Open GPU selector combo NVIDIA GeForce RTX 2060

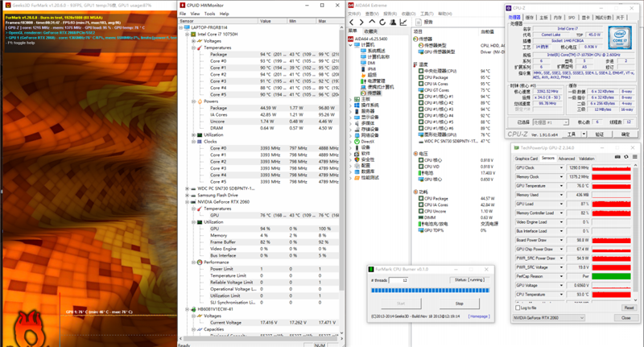548,318
